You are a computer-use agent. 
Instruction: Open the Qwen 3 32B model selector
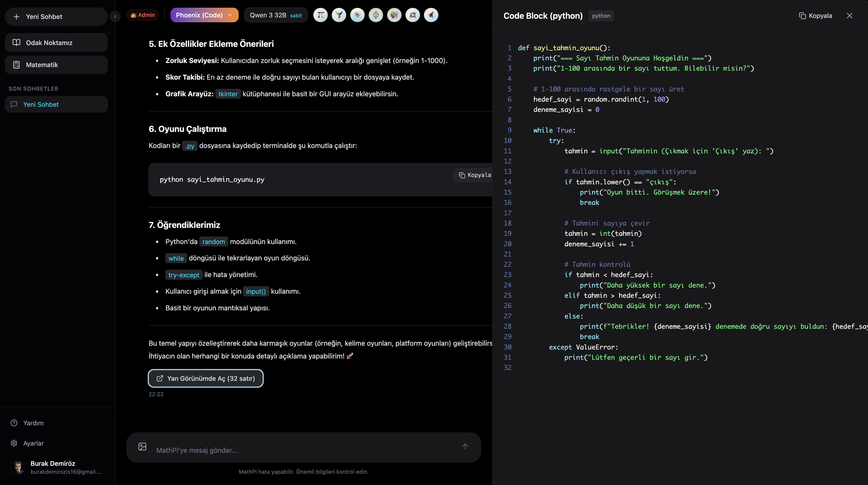coord(275,15)
